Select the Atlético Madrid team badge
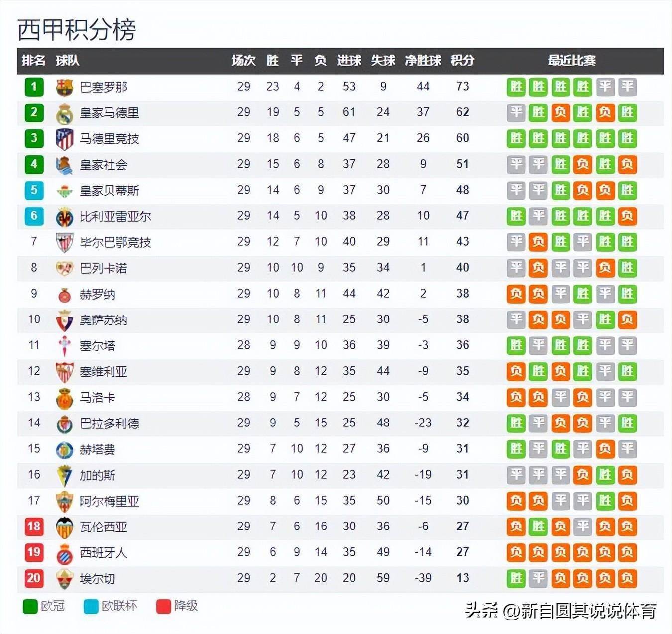The image size is (672, 634). click(64, 139)
